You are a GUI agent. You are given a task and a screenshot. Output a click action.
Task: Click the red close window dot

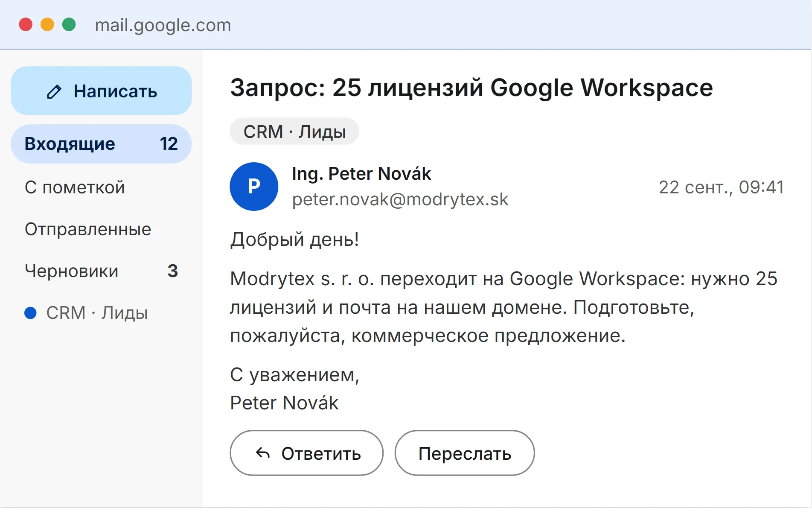tap(26, 24)
